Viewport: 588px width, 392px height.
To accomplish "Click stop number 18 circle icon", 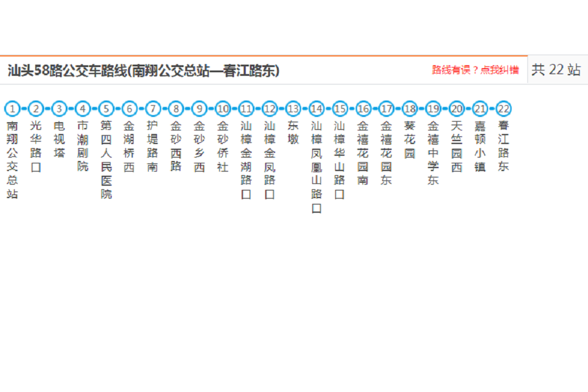I will click(410, 109).
